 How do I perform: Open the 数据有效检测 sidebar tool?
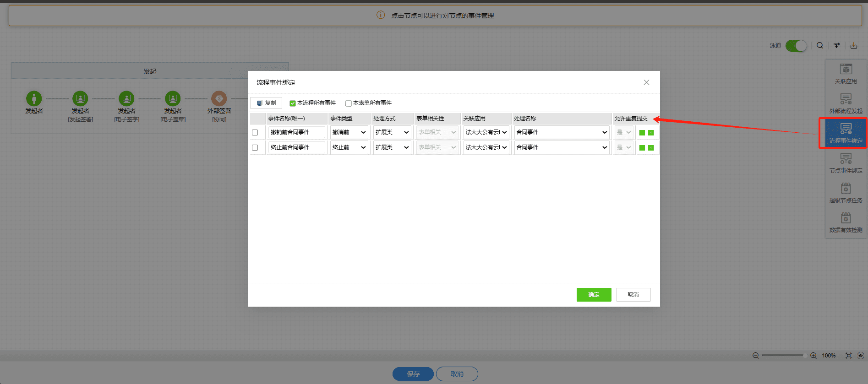tap(846, 223)
